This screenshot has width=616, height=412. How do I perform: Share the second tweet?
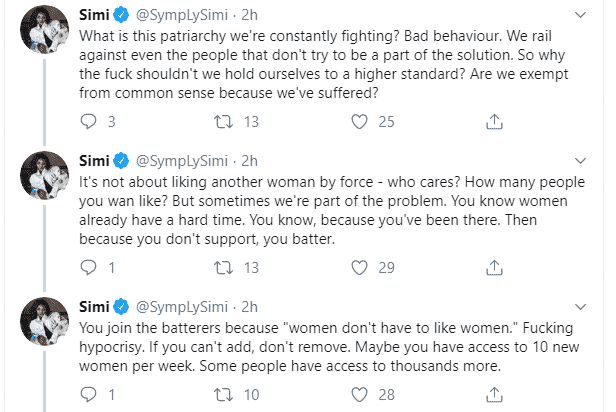coord(492,267)
